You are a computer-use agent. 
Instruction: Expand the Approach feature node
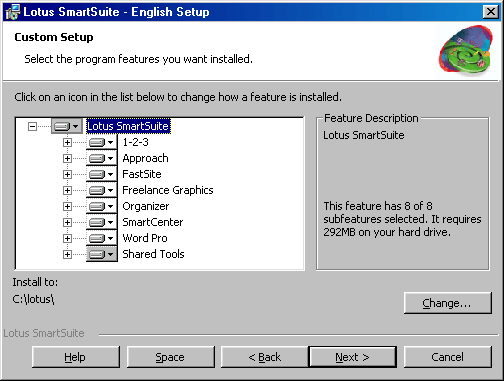(x=67, y=158)
